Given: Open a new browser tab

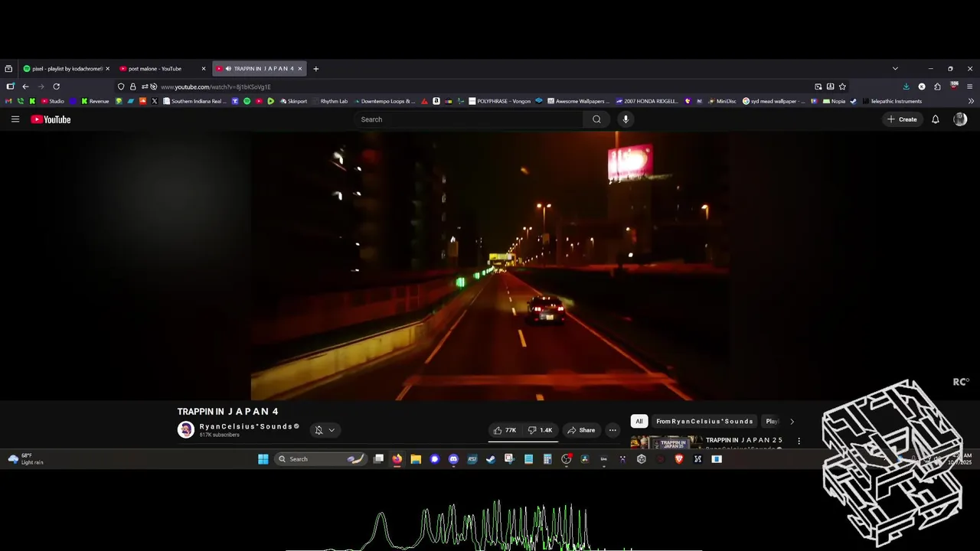Looking at the screenshot, I should (315, 69).
